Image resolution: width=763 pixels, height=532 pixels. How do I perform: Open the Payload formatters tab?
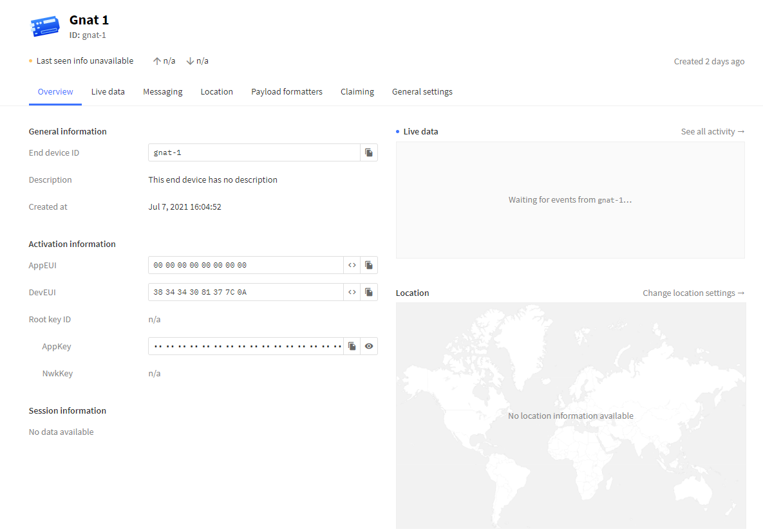[x=287, y=92]
